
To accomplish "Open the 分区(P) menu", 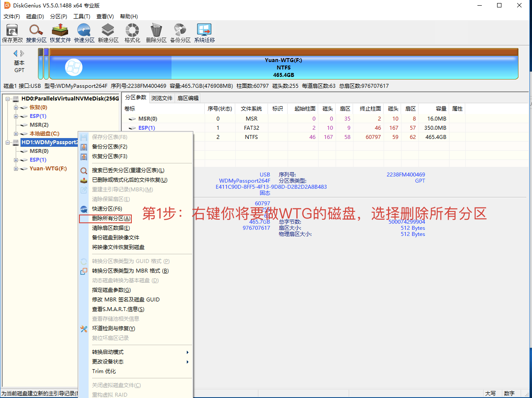I will click(58, 16).
